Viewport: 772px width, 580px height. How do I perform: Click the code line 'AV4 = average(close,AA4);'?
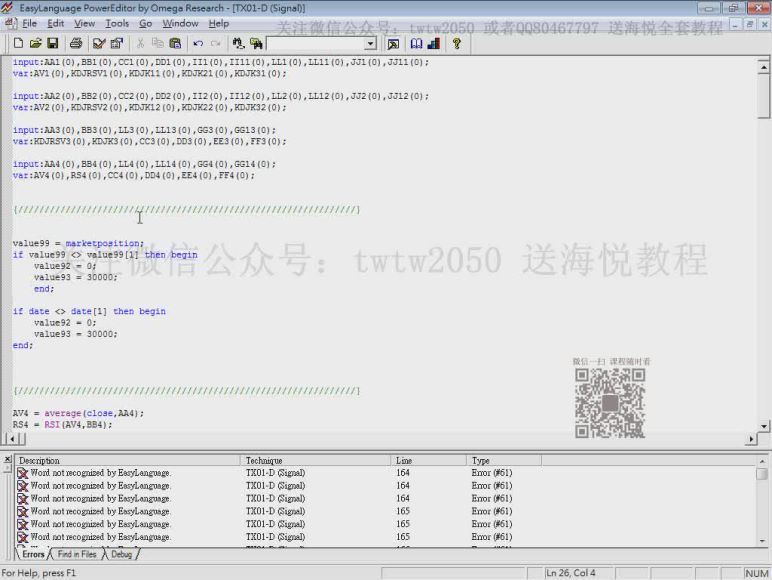tap(78, 413)
